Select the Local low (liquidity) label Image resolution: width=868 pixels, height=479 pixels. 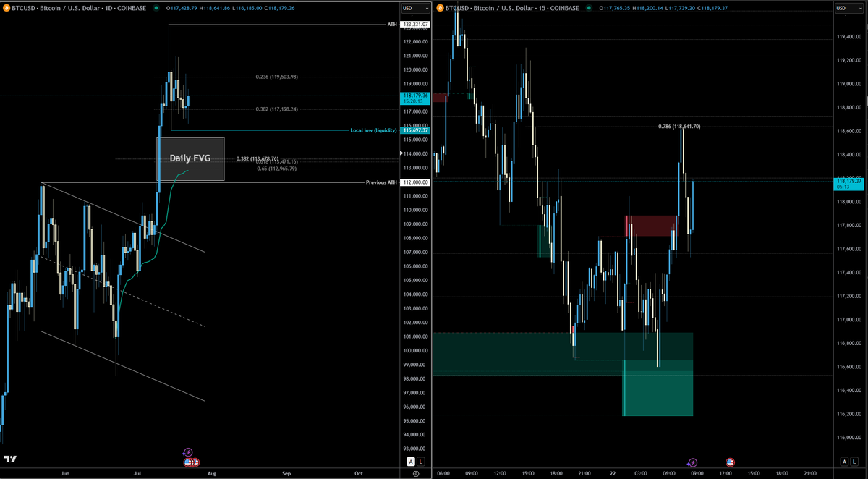click(374, 130)
